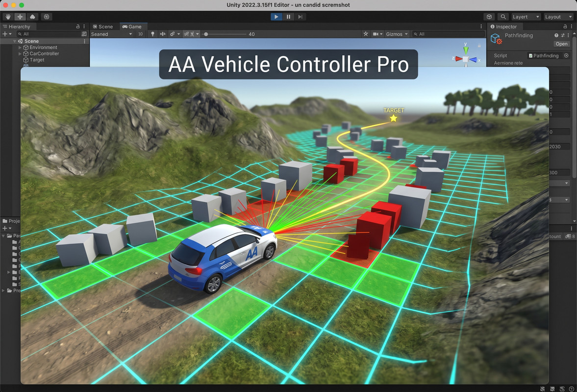The height and width of the screenshot is (392, 577).
Task: Open the Inspector panel three-dot menu
Action: [x=572, y=26]
